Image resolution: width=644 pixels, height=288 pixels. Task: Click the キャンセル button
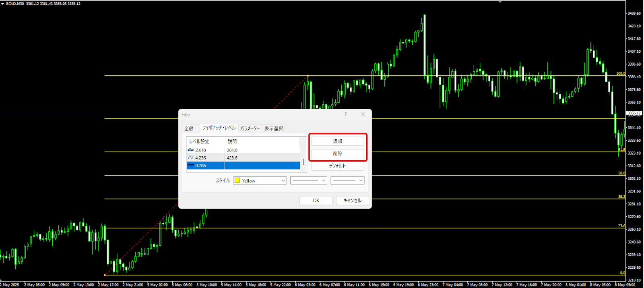(353, 201)
